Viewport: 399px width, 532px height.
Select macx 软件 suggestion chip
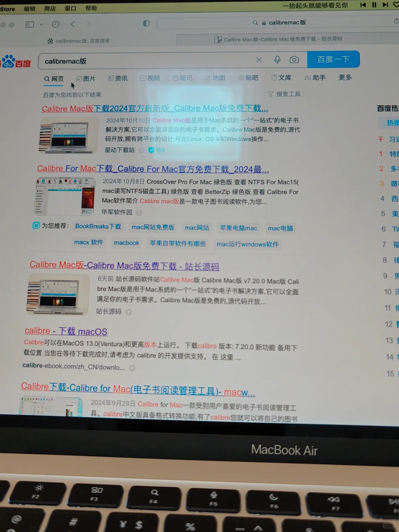click(x=89, y=242)
